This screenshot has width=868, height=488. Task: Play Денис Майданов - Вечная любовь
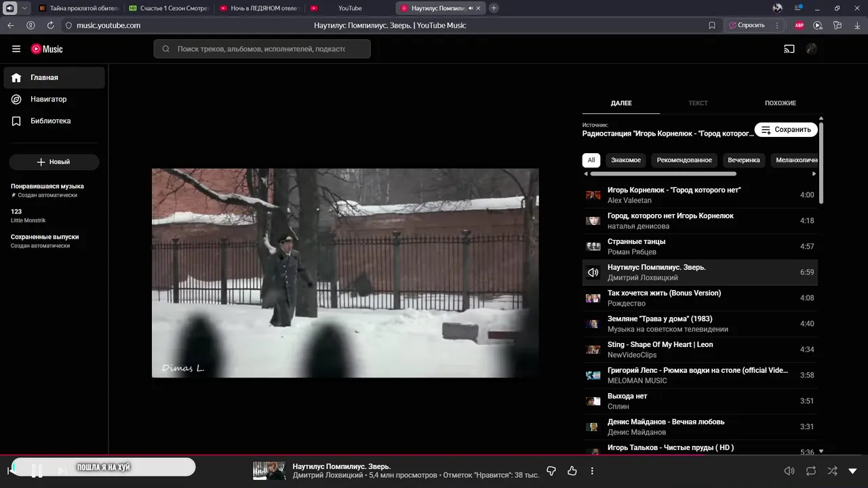click(x=700, y=427)
